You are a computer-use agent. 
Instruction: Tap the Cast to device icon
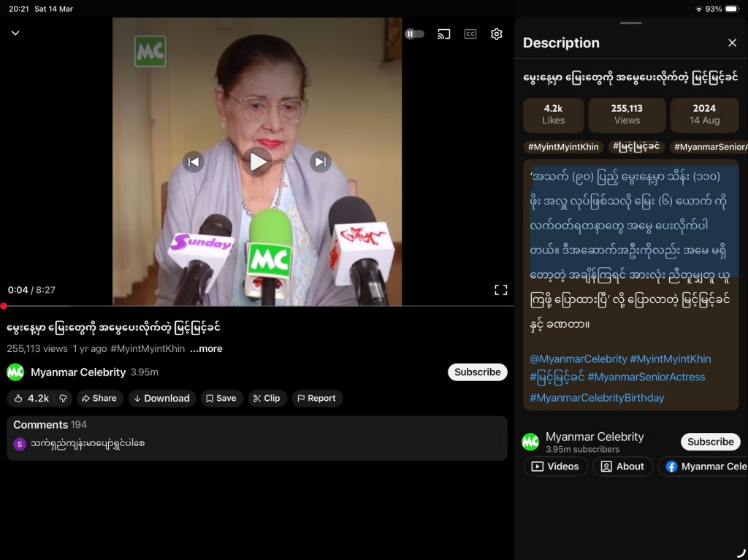click(443, 34)
